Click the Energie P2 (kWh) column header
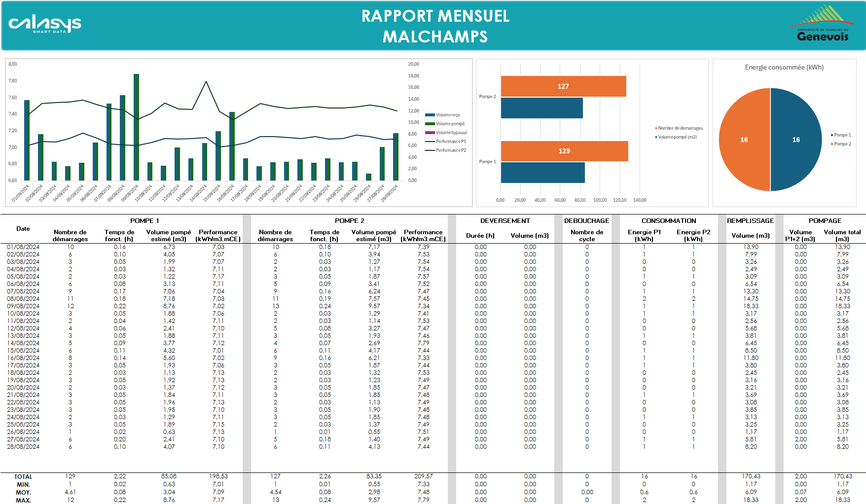 693,235
